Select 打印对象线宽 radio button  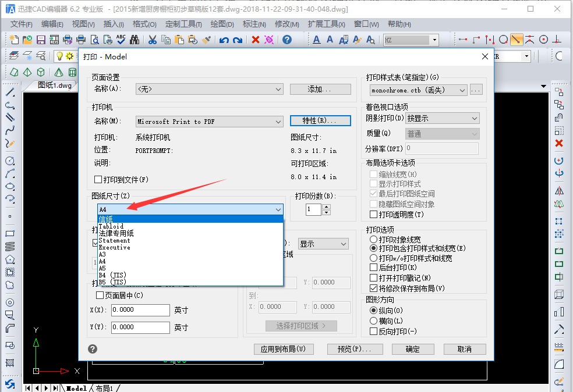tap(373, 240)
